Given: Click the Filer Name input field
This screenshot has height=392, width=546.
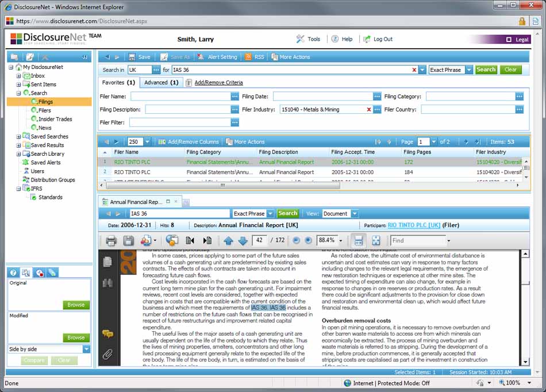Looking at the screenshot, I should [180, 97].
